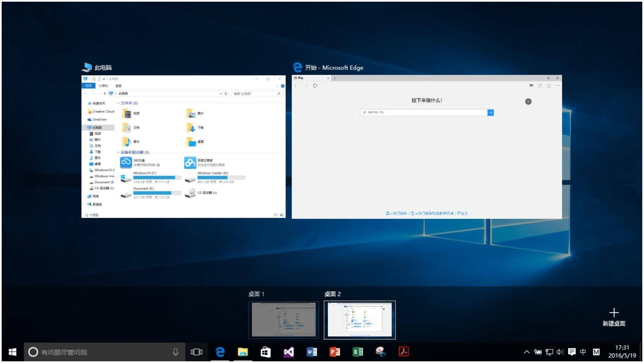Image resolution: width=644 pixels, height=363 pixels.
Task: Click the 显示热门网站 link in Edge
Action: tap(397, 213)
